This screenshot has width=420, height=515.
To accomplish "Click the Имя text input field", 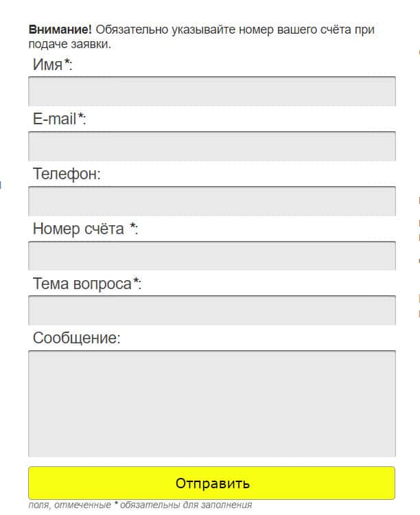I will (211, 91).
